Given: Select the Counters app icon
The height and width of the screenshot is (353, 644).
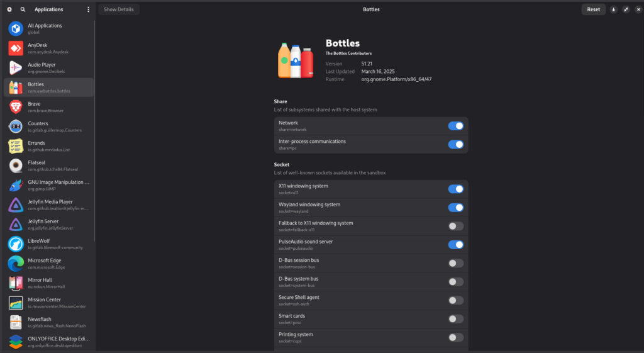Looking at the screenshot, I should pyautogui.click(x=16, y=126).
